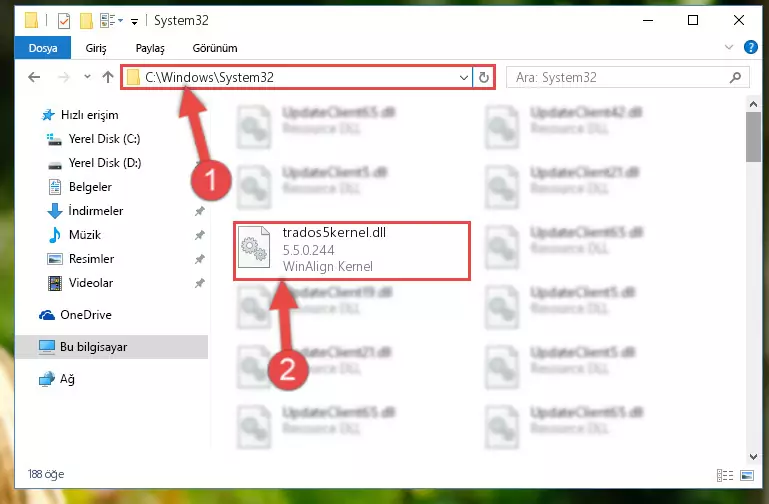Go up one folder level arrow
The image size is (769, 504).
point(108,77)
